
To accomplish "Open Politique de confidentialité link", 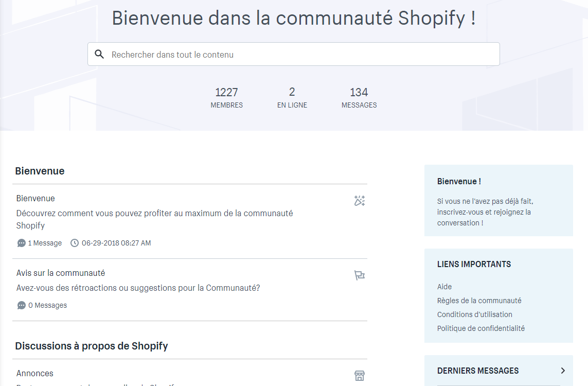I will 481,328.
